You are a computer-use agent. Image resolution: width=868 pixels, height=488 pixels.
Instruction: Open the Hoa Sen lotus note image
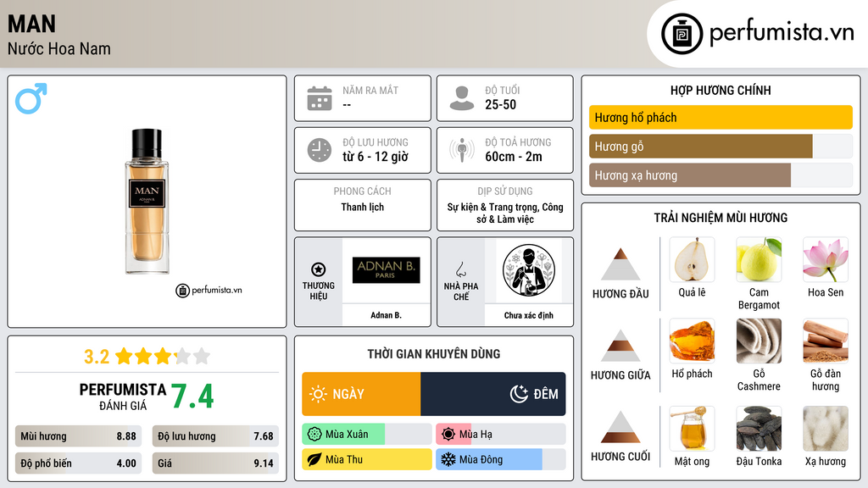[826, 259]
